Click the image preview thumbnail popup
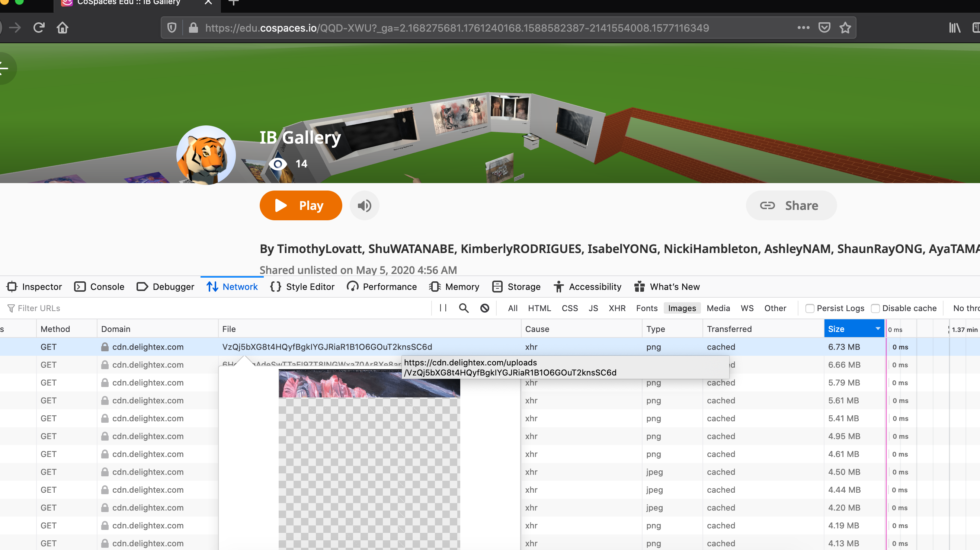 [369, 460]
